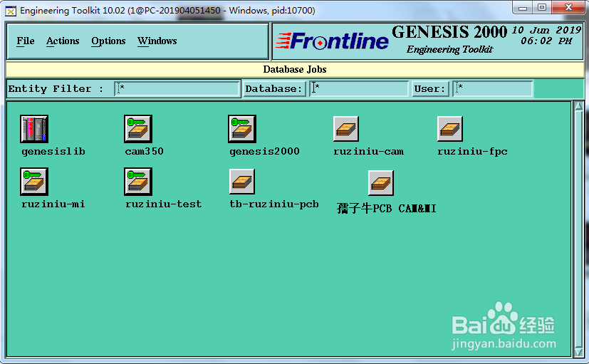Close the Engineering Toolkit window
Image resolution: width=589 pixels, height=364 pixels.
[x=569, y=8]
